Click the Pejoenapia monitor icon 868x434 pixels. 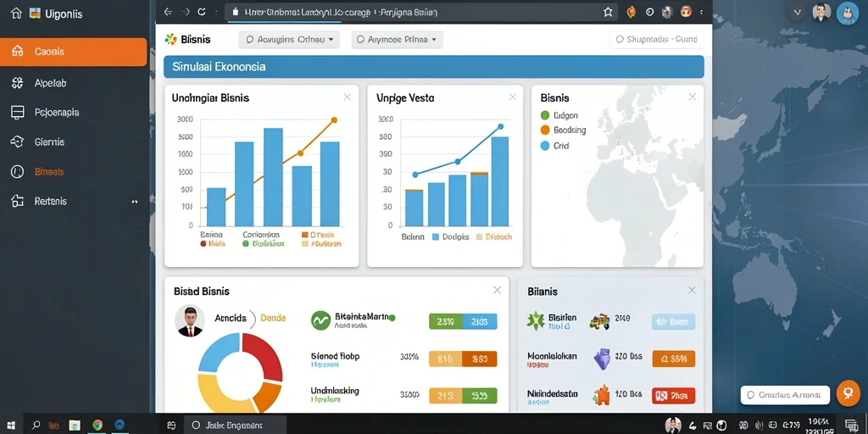pyautogui.click(x=18, y=113)
